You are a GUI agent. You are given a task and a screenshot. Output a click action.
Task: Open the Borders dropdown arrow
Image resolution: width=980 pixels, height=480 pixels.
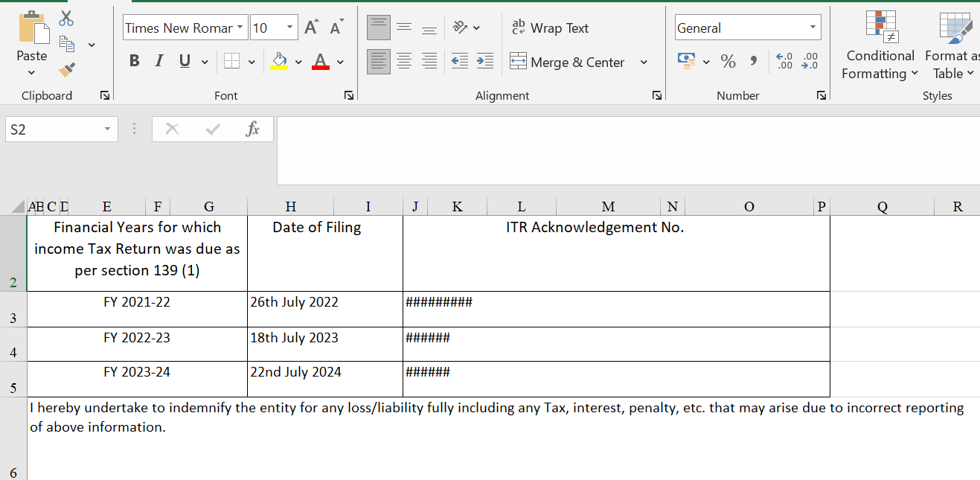252,62
